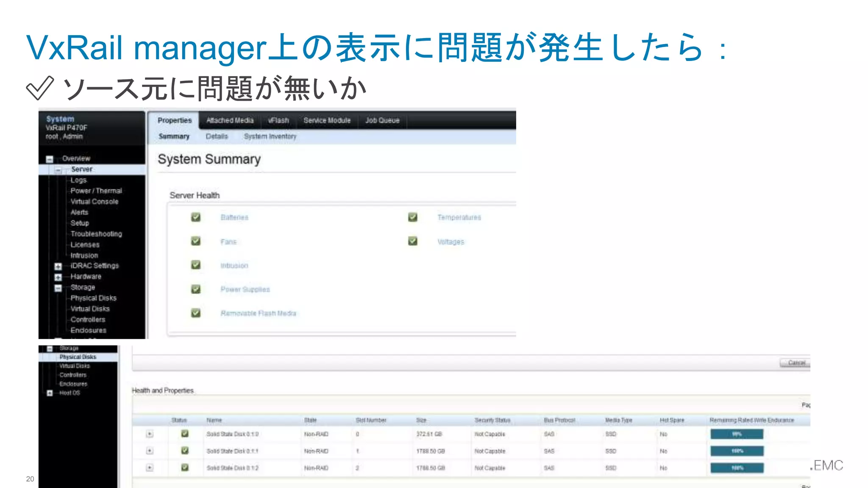Viewport: 868px width, 488px height.
Task: Select Enclosures in lower tree
Action: click(73, 384)
